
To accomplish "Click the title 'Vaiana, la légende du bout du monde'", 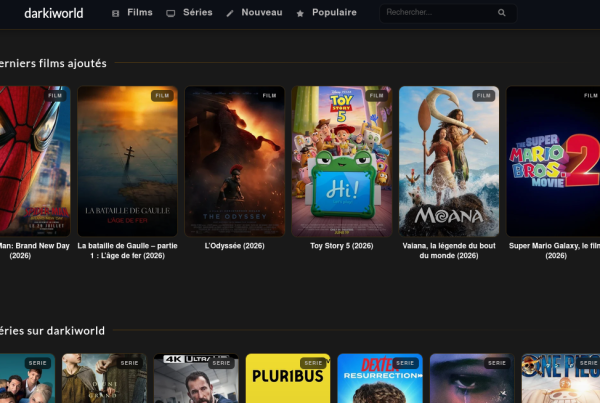I will (449, 251).
